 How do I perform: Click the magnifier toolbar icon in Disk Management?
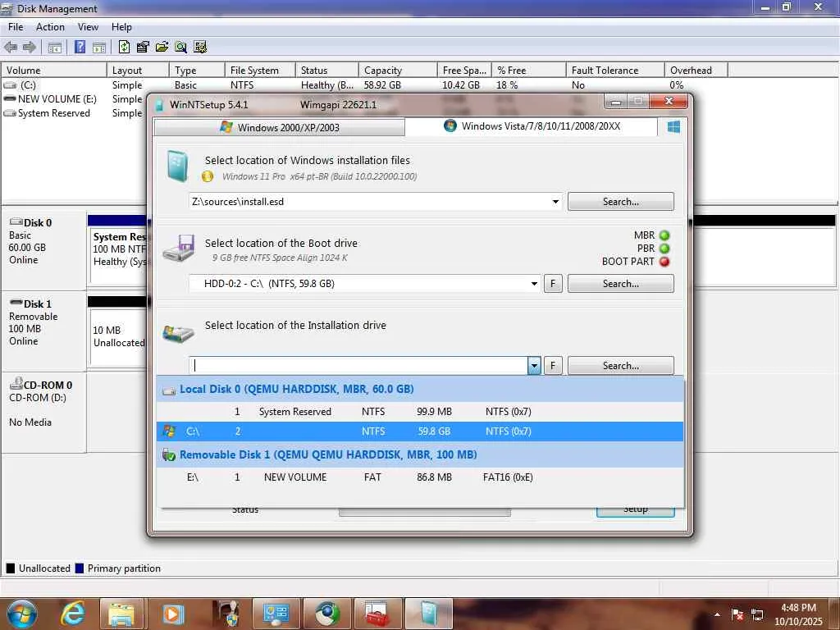tap(181, 47)
